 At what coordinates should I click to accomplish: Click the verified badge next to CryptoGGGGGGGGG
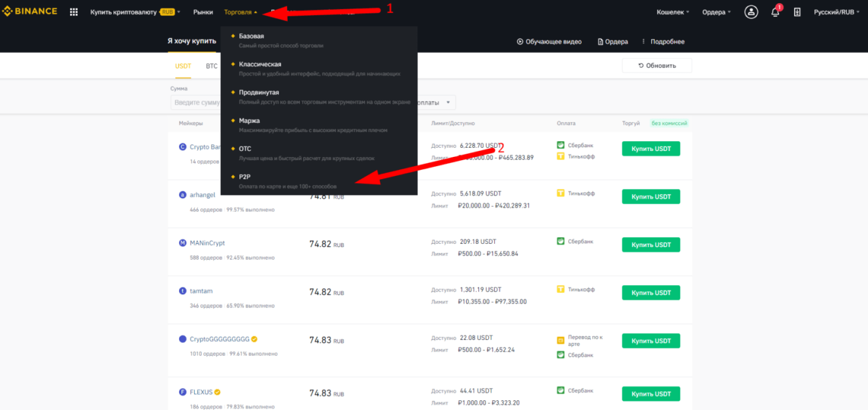[254, 339]
